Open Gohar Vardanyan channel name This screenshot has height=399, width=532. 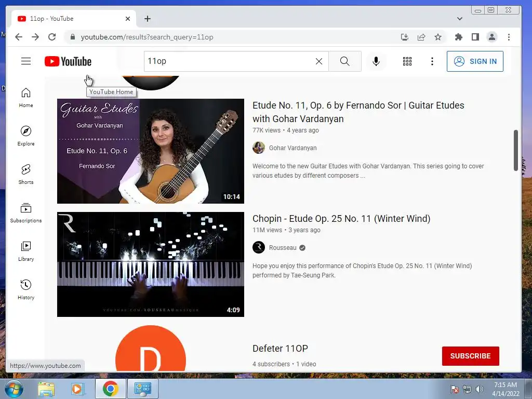pyautogui.click(x=293, y=148)
